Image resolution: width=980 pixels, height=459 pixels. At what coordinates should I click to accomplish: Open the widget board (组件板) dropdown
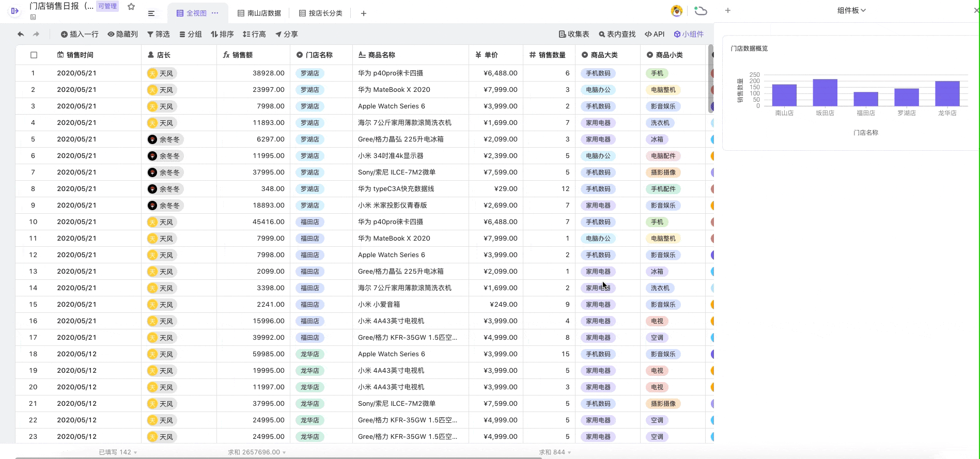851,10
